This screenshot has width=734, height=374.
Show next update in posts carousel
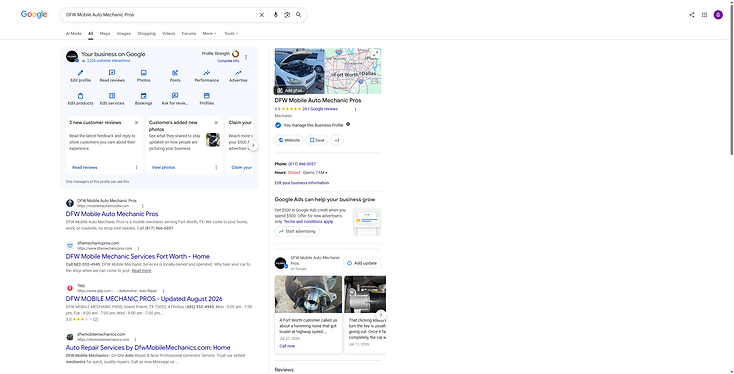point(381,315)
